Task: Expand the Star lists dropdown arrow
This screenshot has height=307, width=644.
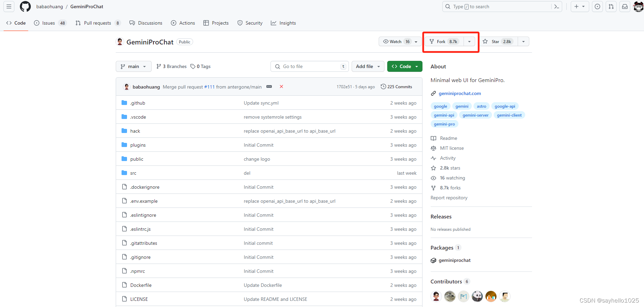Action: (x=523, y=41)
